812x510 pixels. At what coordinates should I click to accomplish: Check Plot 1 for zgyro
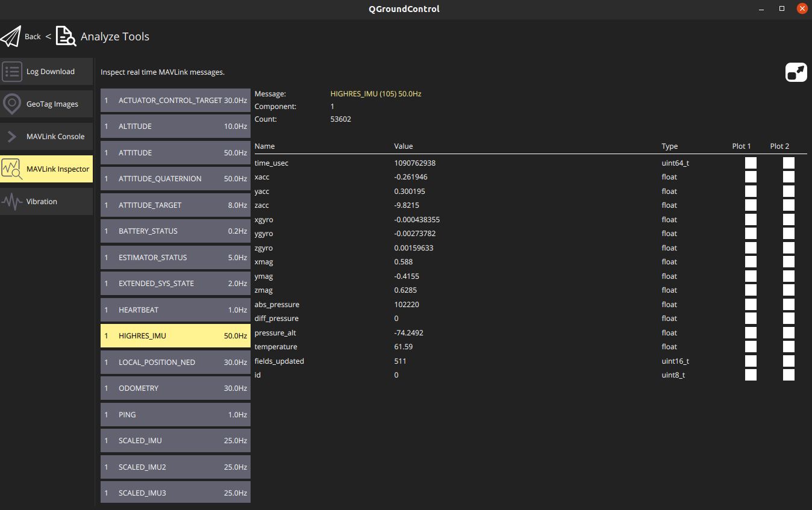pos(751,247)
